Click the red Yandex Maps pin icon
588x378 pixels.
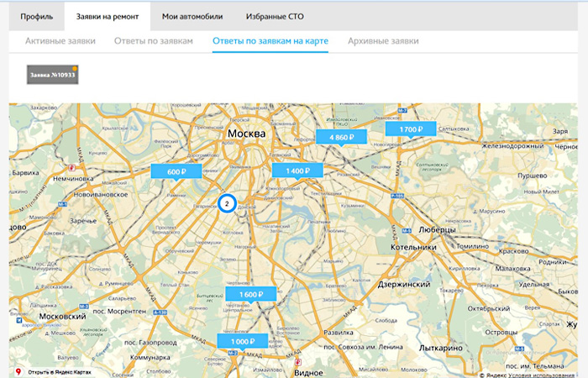pos(18,370)
